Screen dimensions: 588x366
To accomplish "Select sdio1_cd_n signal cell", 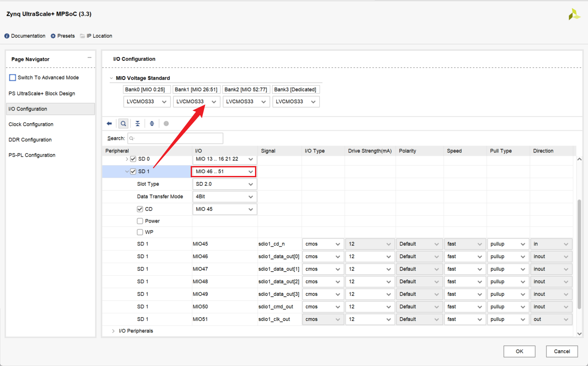I will (x=279, y=244).
